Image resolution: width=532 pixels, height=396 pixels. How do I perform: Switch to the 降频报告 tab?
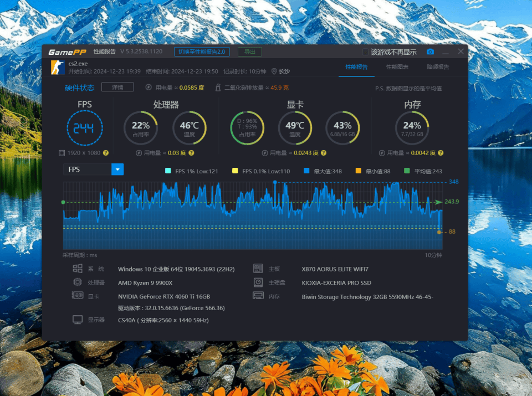click(x=438, y=67)
